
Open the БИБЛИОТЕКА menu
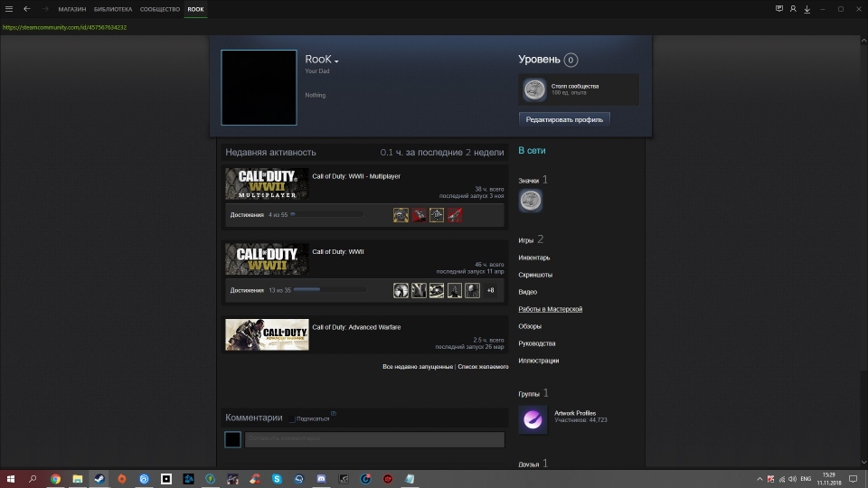click(x=113, y=9)
